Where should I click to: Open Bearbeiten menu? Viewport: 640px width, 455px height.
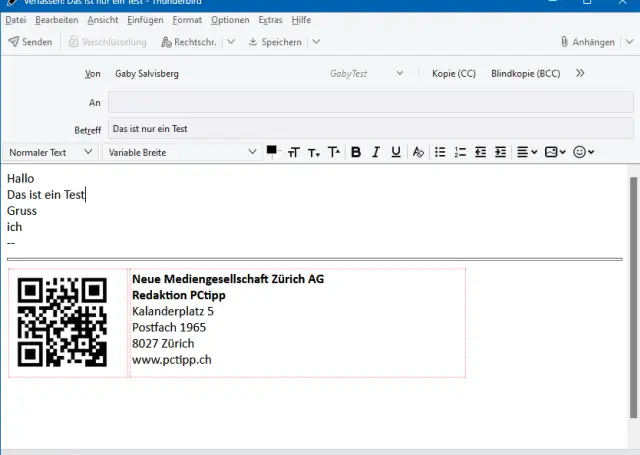[56, 20]
